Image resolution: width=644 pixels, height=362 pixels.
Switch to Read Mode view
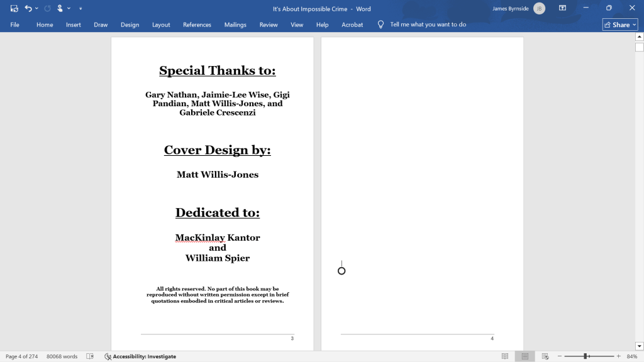[x=505, y=356]
